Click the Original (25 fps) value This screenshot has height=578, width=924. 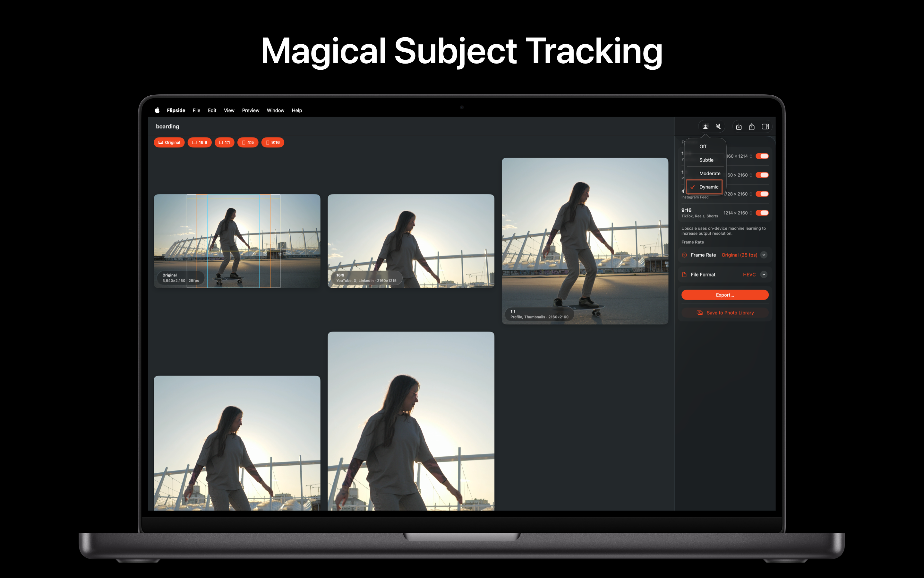click(739, 255)
